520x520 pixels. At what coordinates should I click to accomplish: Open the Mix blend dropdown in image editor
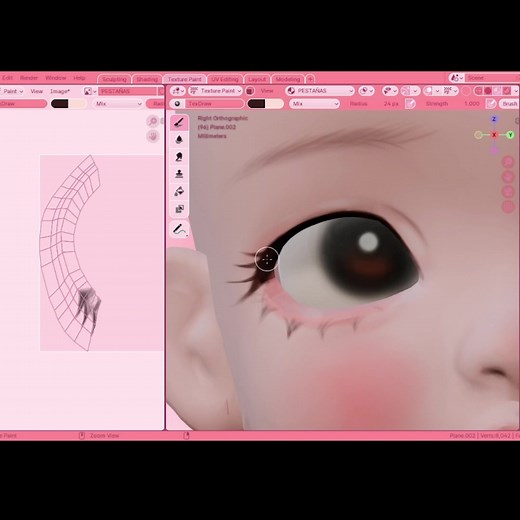[x=118, y=104]
